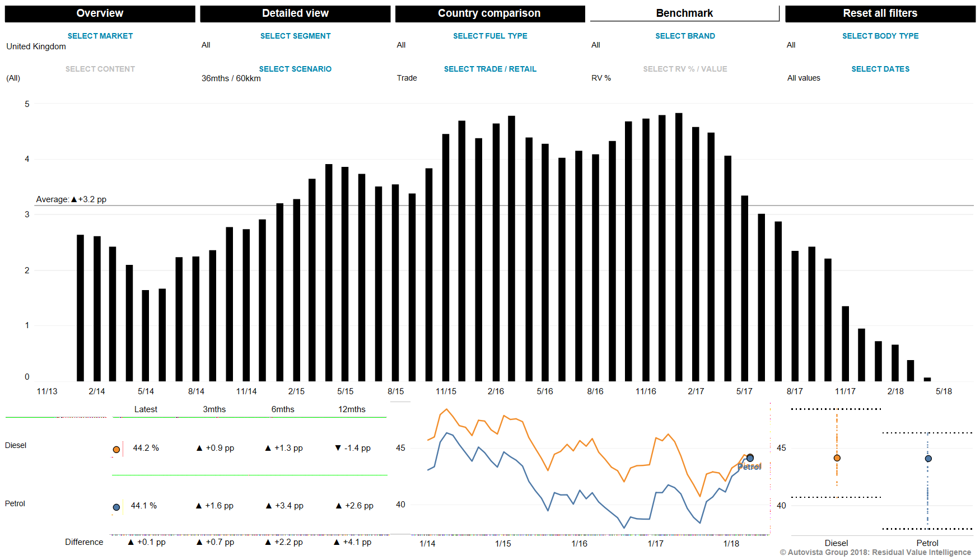980x560 pixels.
Task: Select the Benchmark tab
Action: tap(684, 13)
